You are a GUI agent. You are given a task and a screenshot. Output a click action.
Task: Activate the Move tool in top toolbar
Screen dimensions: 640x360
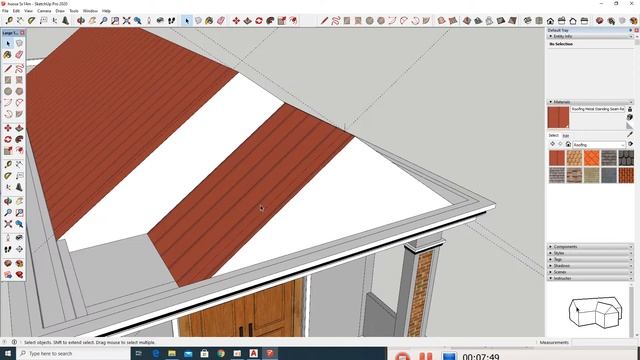[x=236, y=20]
